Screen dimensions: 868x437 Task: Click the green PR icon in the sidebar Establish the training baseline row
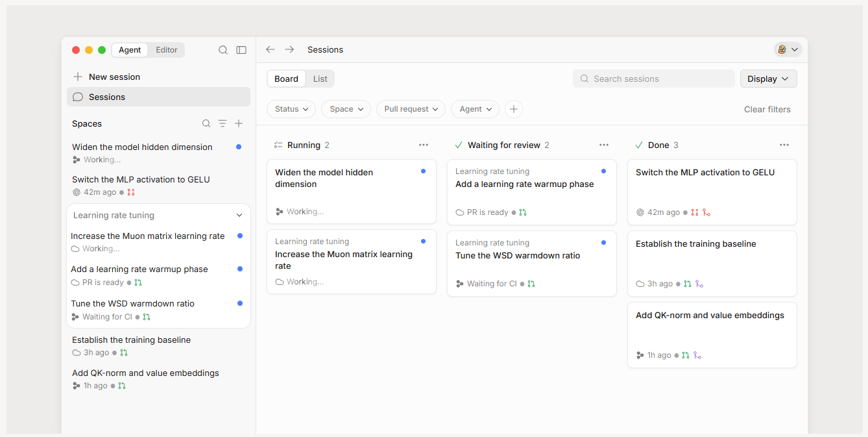click(x=124, y=353)
